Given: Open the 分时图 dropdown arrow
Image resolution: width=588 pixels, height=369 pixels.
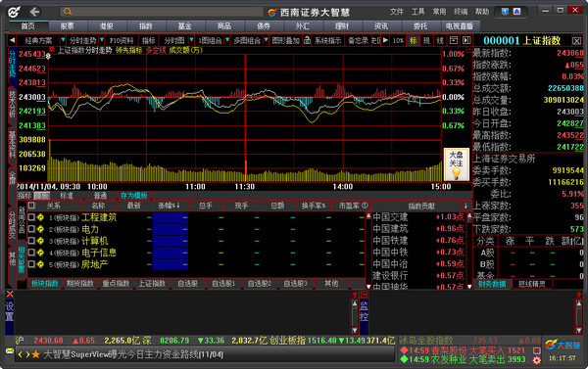Looking at the screenshot, I should click(191, 40).
